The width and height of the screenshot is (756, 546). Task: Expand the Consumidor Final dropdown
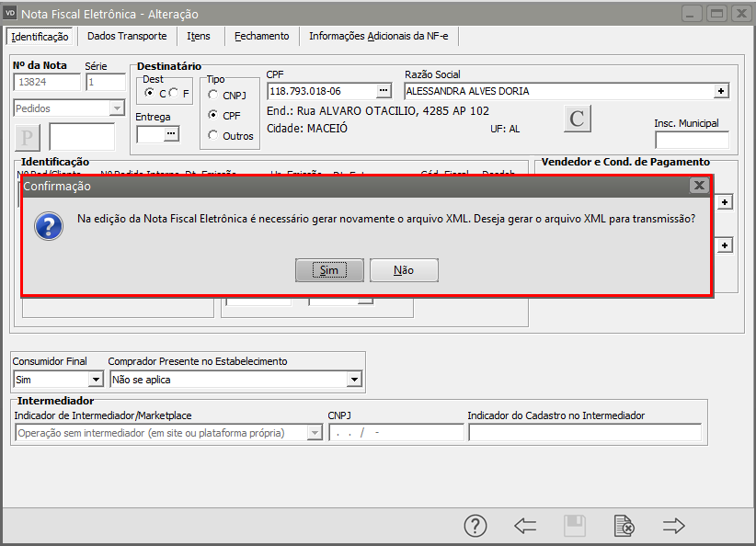[96, 380]
